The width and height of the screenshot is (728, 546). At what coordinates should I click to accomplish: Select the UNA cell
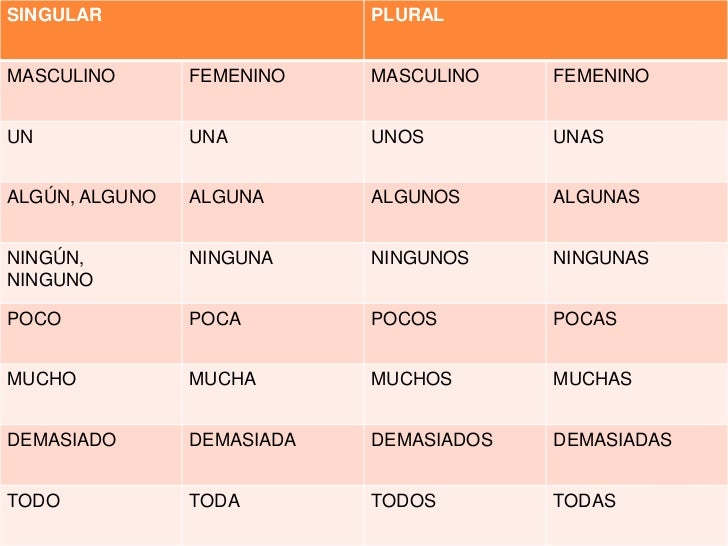(273, 151)
